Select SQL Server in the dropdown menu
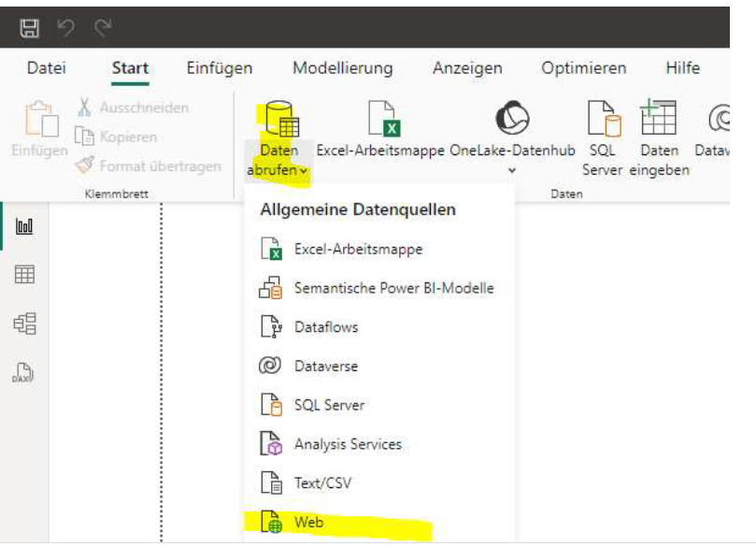 point(379,405)
